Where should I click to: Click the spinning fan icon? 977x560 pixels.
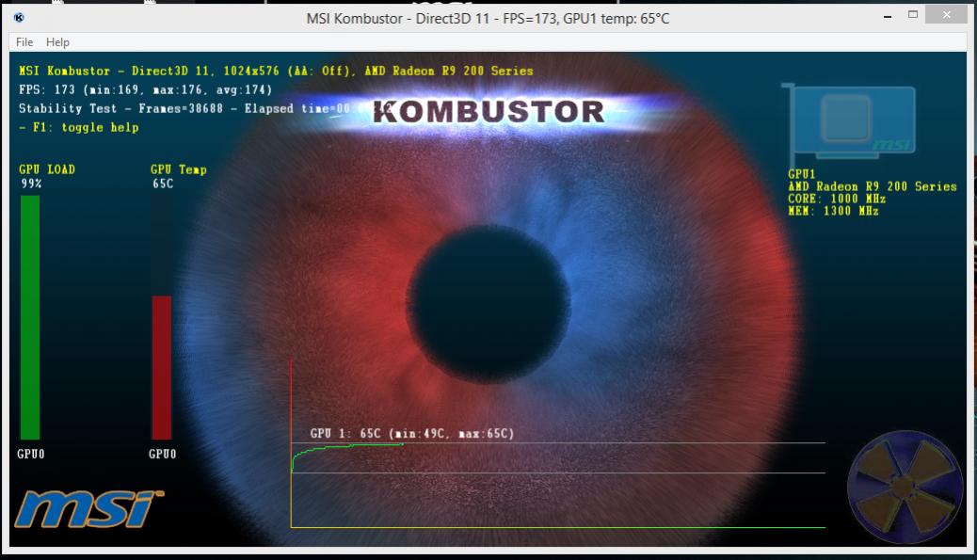905,487
